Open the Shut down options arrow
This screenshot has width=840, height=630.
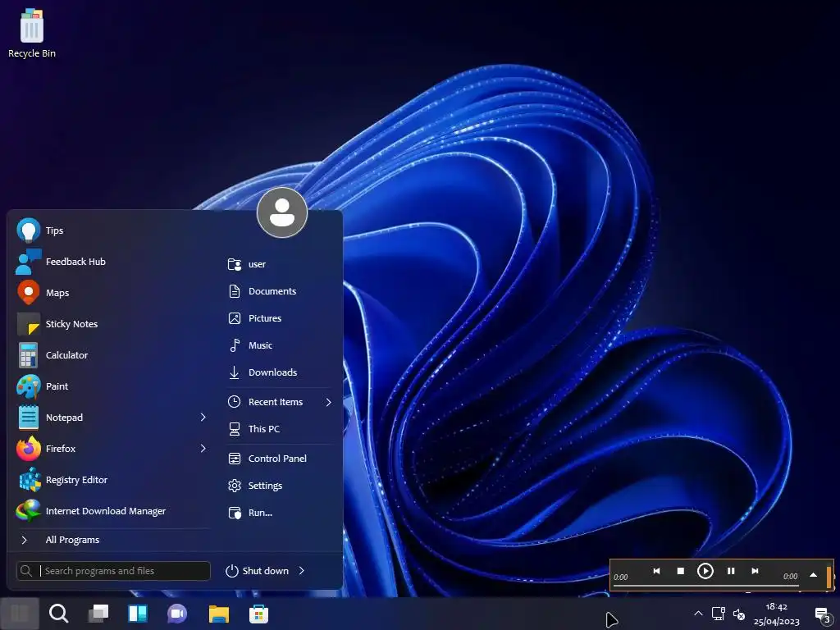point(302,571)
